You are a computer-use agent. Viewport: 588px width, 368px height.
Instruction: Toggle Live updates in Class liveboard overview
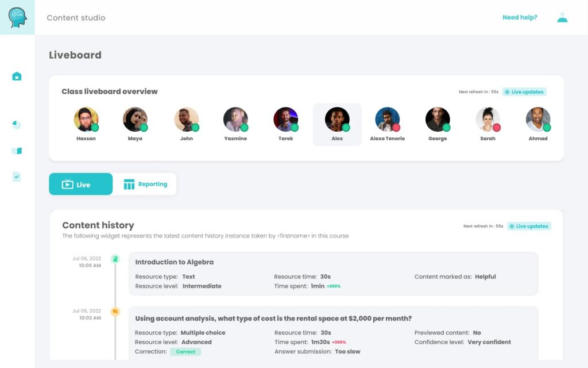click(x=524, y=91)
